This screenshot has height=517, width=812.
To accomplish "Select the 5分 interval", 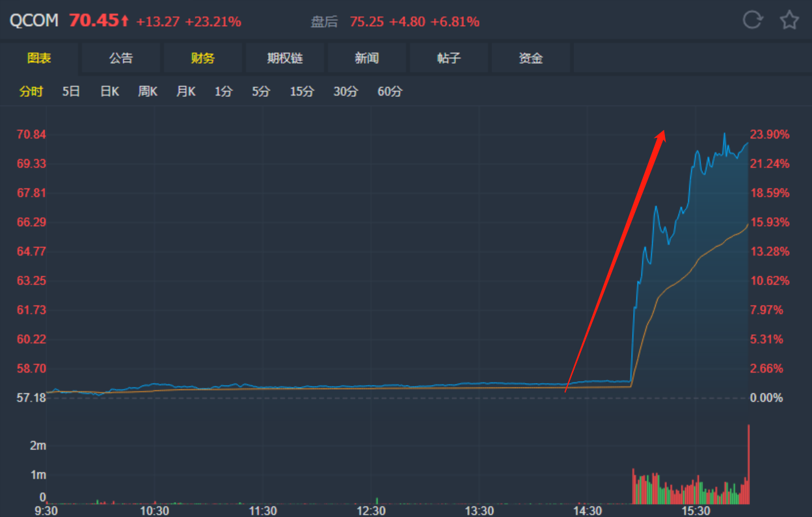I will pyautogui.click(x=261, y=92).
